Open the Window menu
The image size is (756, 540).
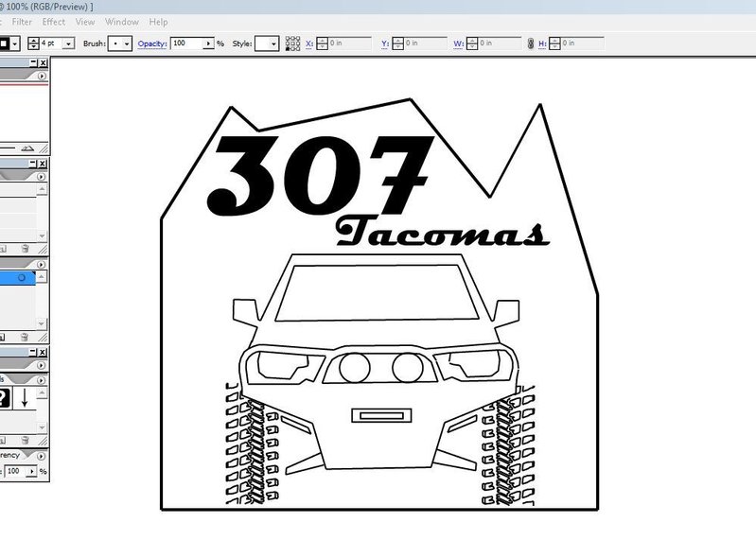pos(122,22)
